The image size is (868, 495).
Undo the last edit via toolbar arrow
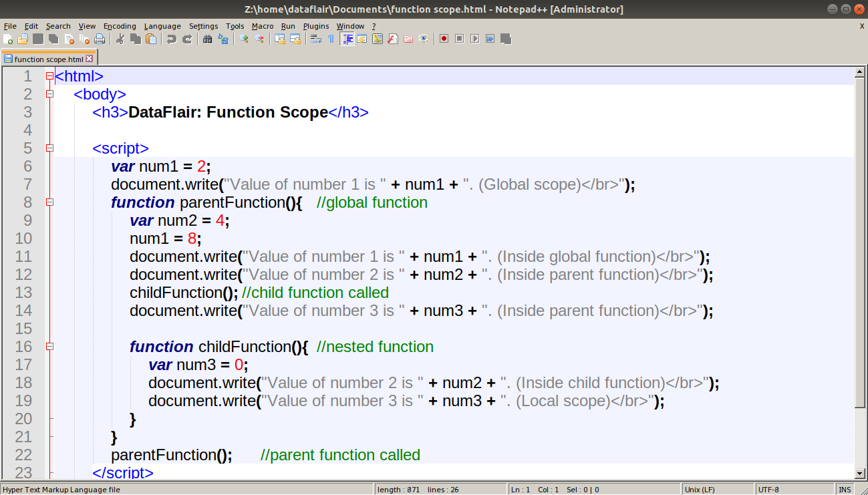pos(172,39)
